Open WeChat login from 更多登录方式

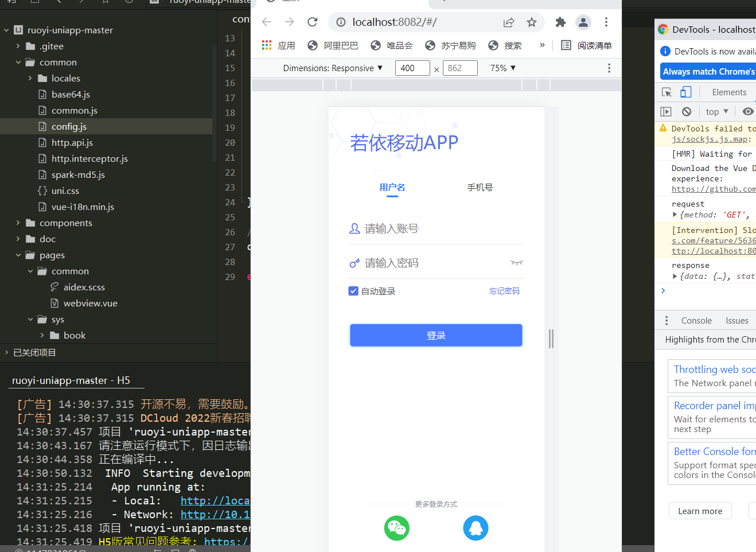pos(396,528)
